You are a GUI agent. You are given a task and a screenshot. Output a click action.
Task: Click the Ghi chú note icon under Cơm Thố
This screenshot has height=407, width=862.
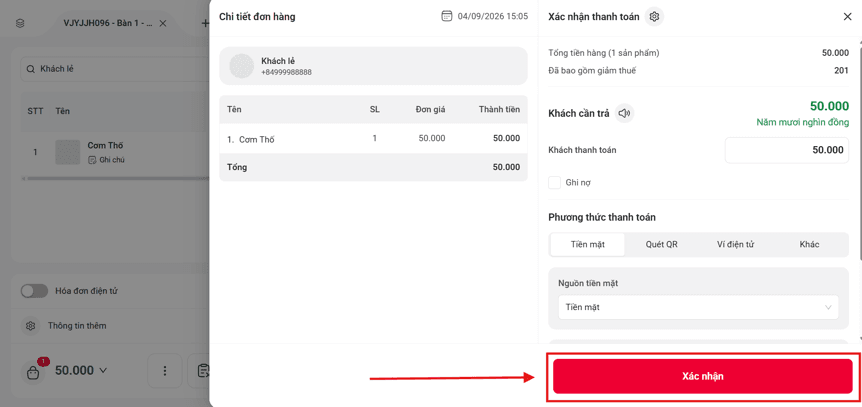coord(92,160)
